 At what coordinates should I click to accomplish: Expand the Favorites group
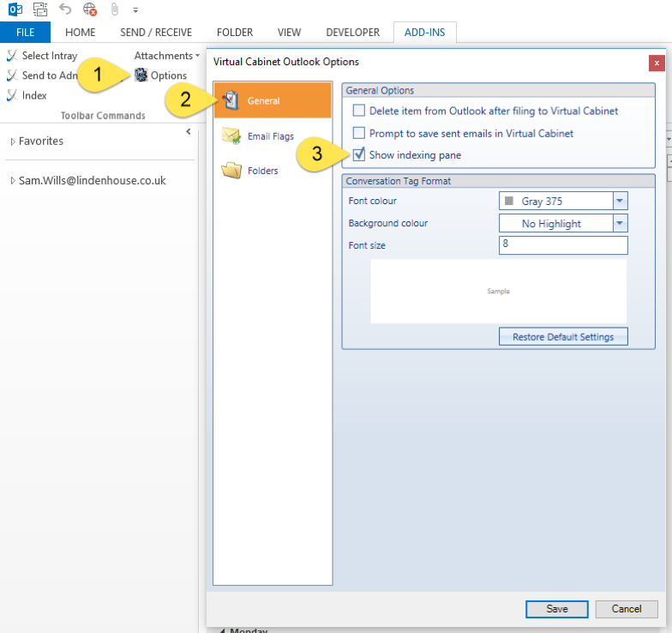point(13,142)
